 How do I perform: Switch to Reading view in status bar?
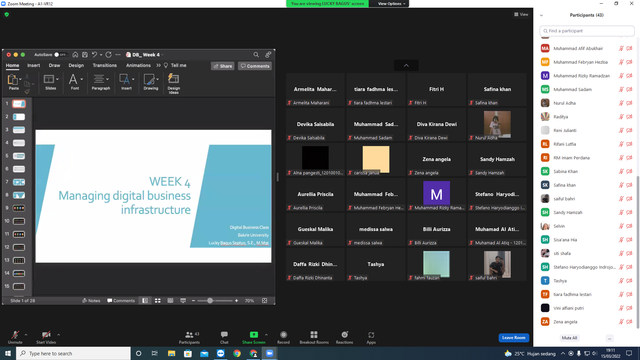[x=170, y=301]
